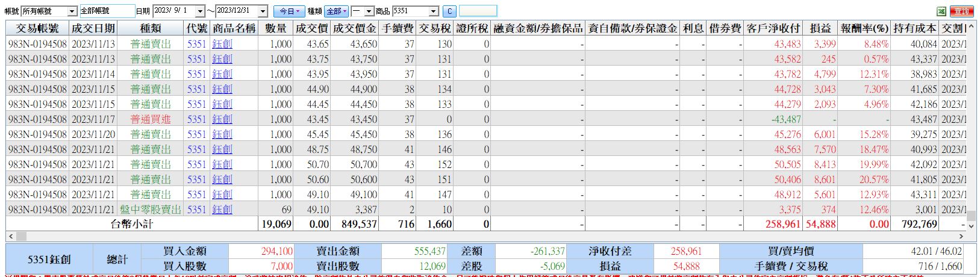Click the 種類 column header
Image resolution: width=980 pixels, height=277 pixels.
click(151, 28)
